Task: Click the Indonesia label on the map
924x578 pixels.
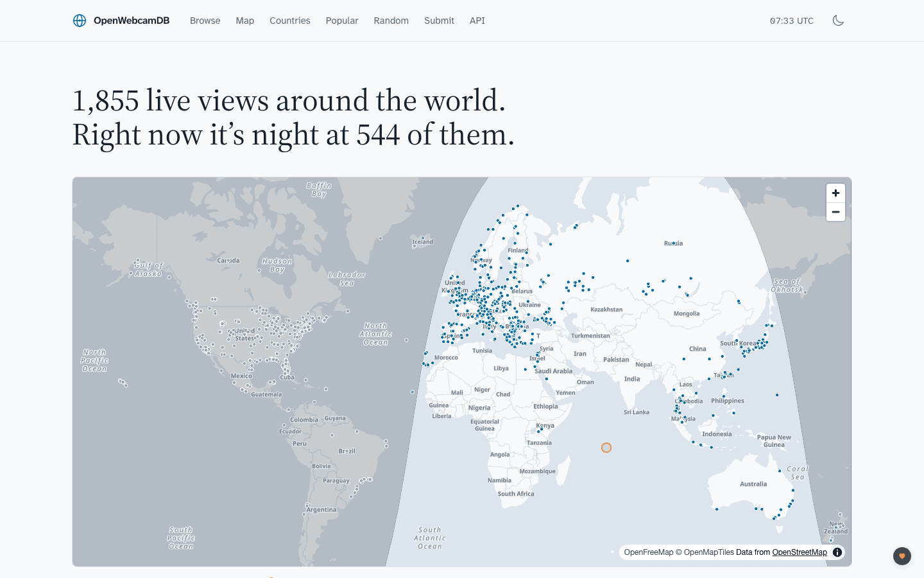Action: 717,434
